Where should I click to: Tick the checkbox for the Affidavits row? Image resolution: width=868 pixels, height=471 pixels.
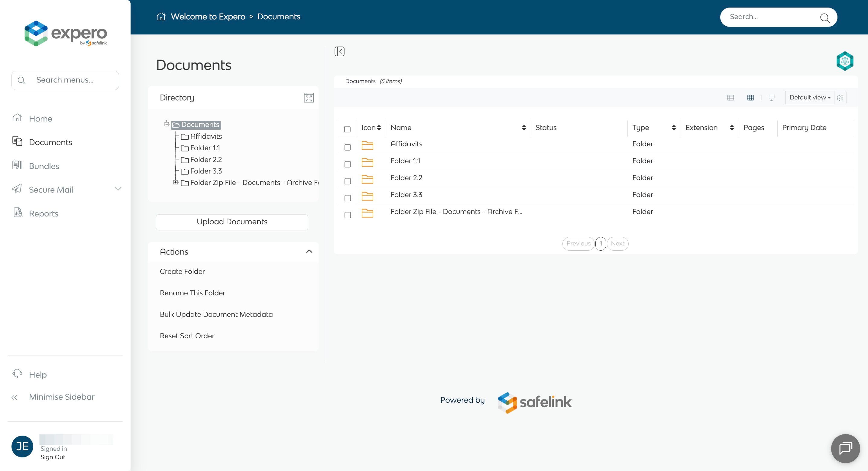(x=347, y=147)
